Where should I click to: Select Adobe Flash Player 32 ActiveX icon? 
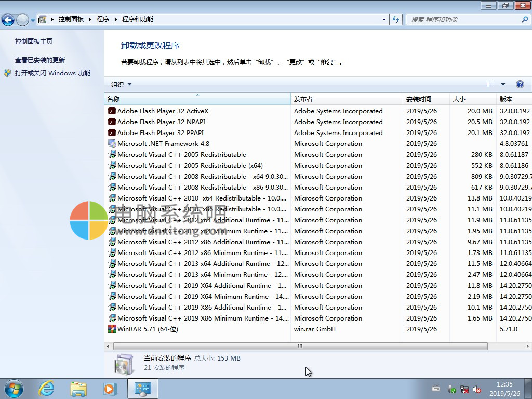click(x=112, y=111)
